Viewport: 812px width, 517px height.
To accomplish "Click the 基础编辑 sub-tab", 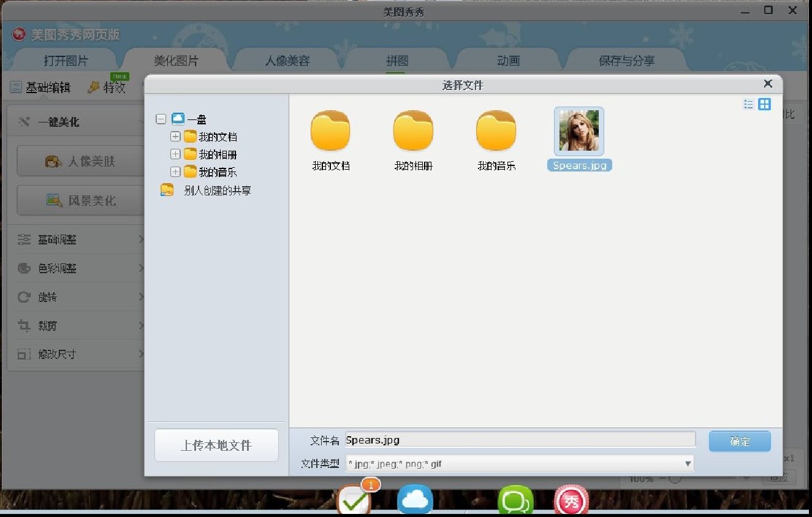I will pos(40,88).
